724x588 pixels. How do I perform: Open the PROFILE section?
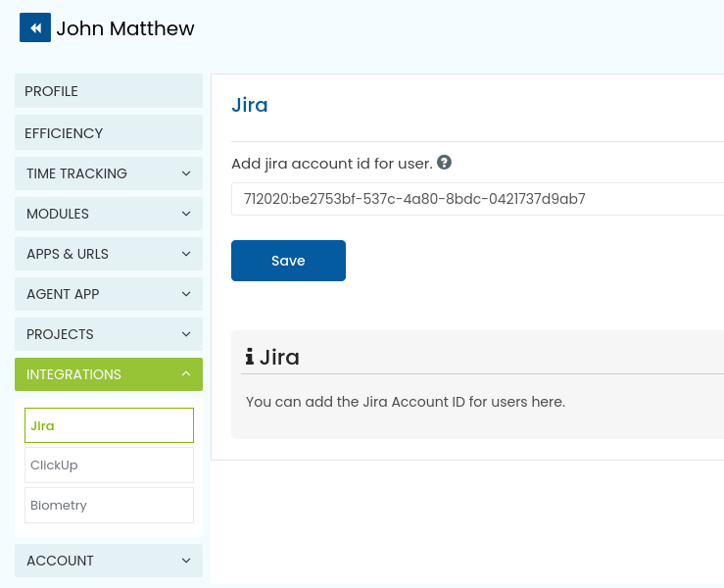tap(109, 91)
